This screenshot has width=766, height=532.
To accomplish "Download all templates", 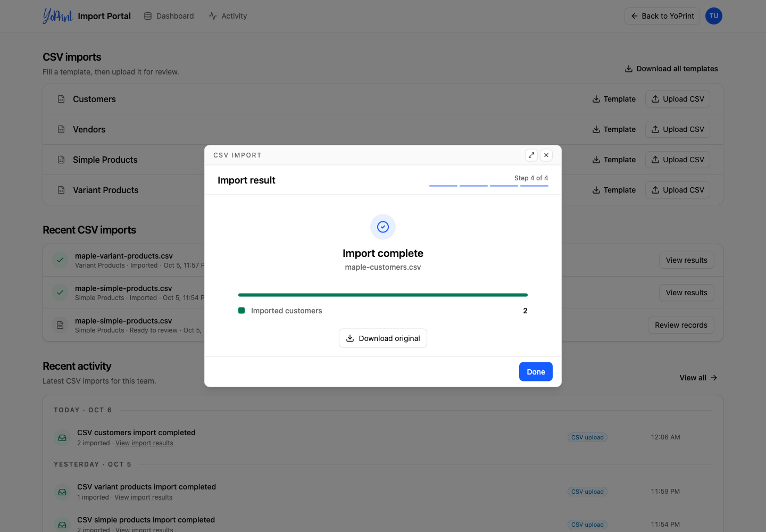I will (671, 69).
